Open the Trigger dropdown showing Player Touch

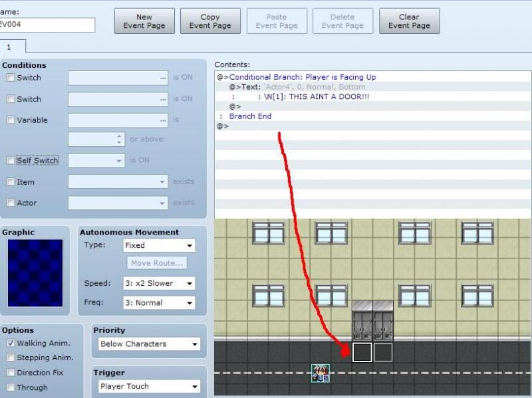[147, 386]
